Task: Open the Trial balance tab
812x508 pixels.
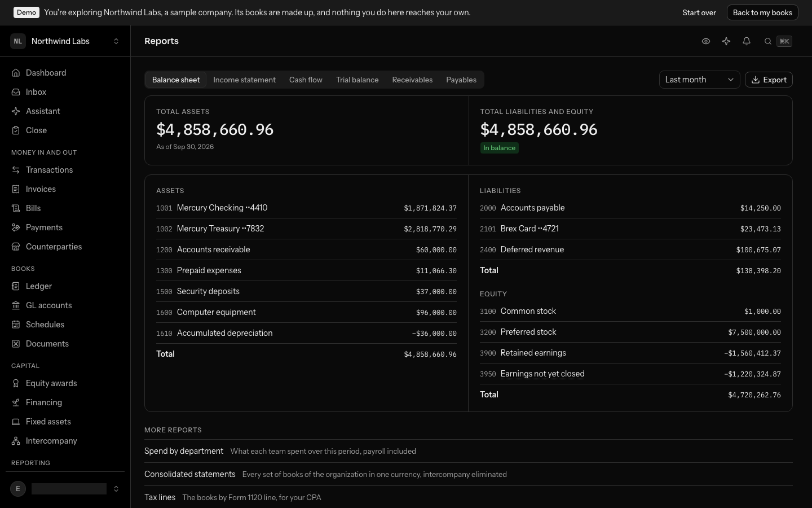Action: (x=358, y=80)
